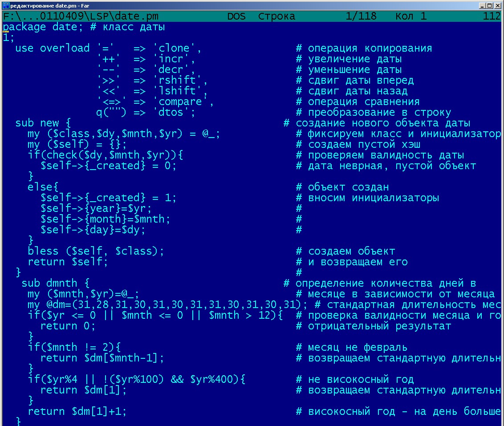
Task: Click the 'return $dm[$mnth-1];' line
Action: [x=102, y=358]
